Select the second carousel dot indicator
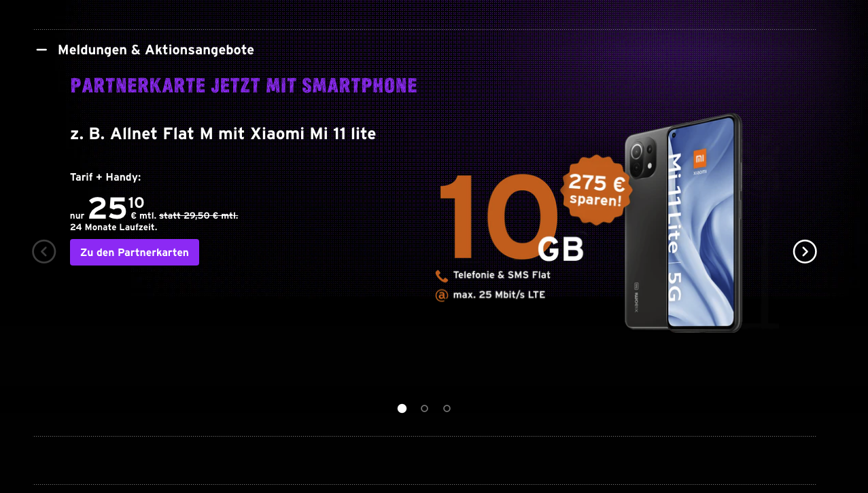The height and width of the screenshot is (493, 868). tap(424, 409)
